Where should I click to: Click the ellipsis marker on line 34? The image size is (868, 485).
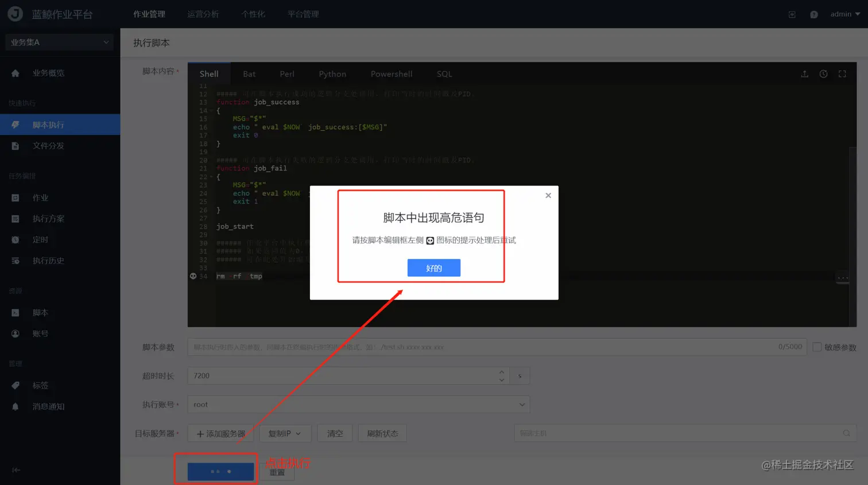point(843,277)
